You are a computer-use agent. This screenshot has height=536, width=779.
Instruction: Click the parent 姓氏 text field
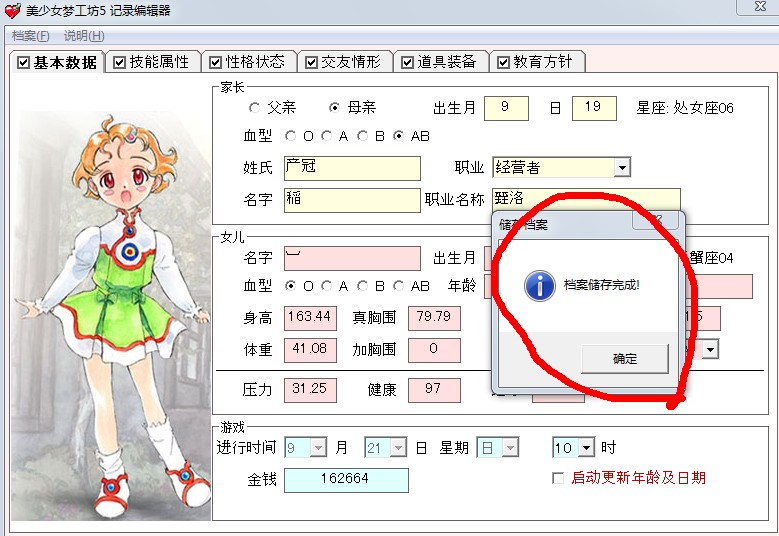pos(352,168)
